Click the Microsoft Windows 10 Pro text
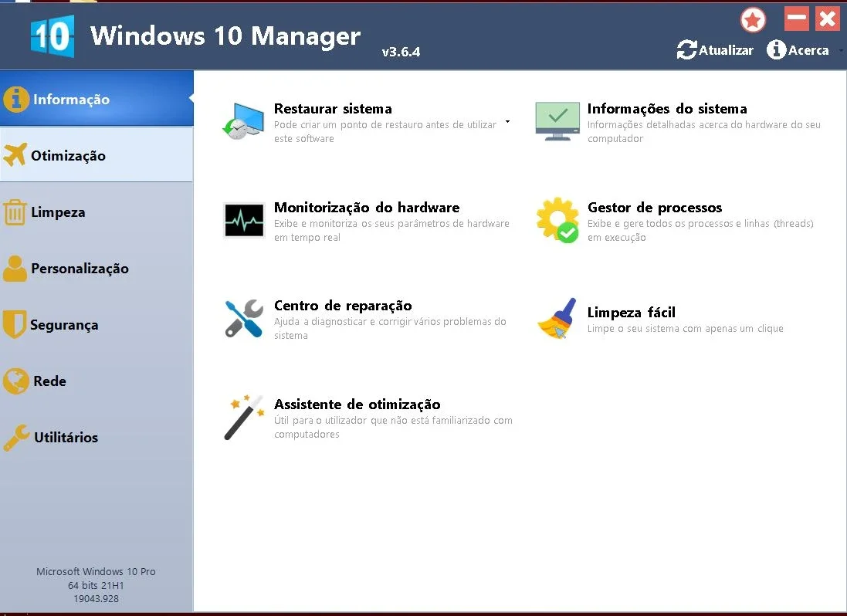The image size is (847, 616). 96,571
